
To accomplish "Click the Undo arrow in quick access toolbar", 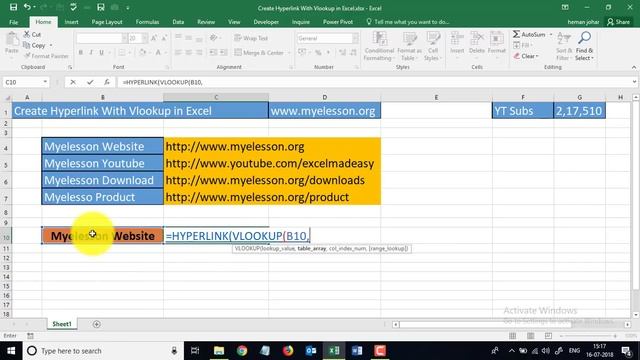I will [27, 7].
